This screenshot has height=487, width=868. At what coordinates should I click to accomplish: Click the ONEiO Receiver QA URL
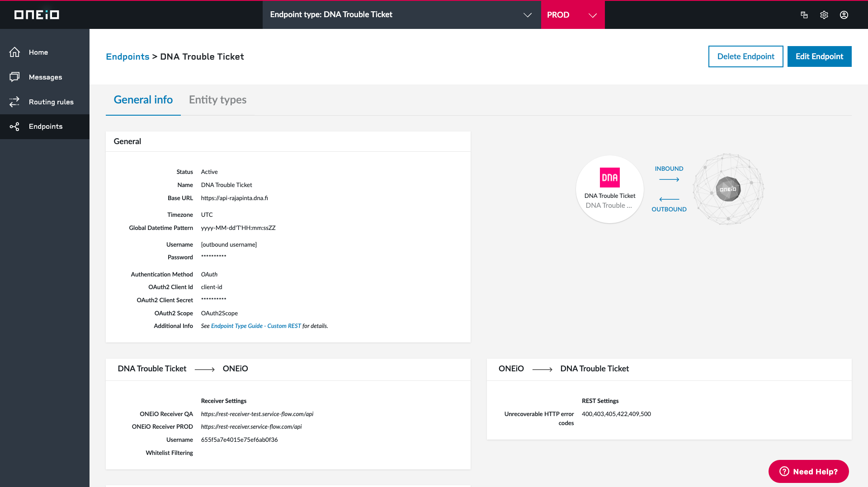[257, 414]
